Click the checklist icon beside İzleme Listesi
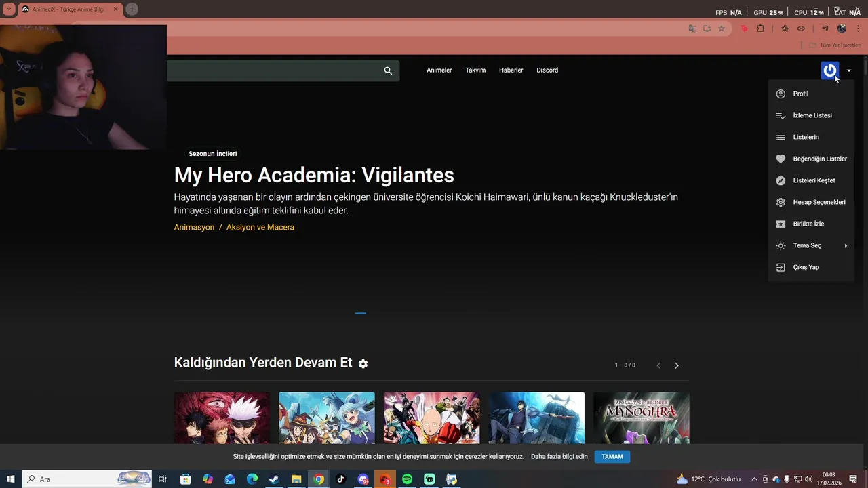868x488 pixels. [x=781, y=115]
